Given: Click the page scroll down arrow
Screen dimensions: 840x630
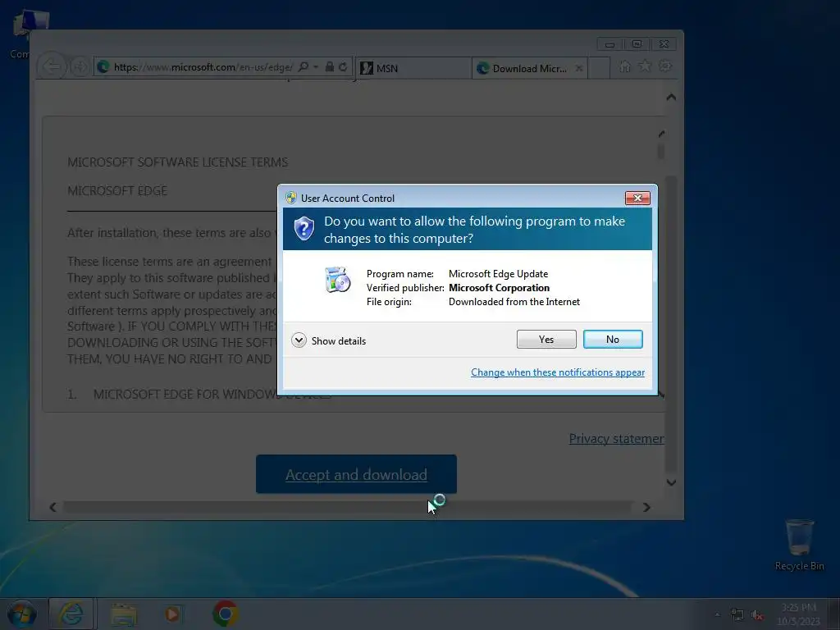Looking at the screenshot, I should (671, 482).
